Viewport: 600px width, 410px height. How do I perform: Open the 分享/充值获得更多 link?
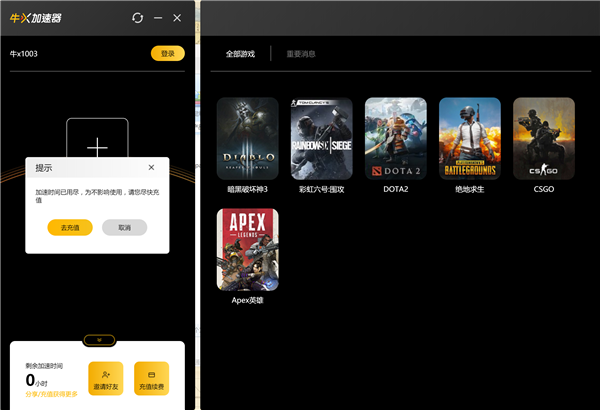pos(52,394)
